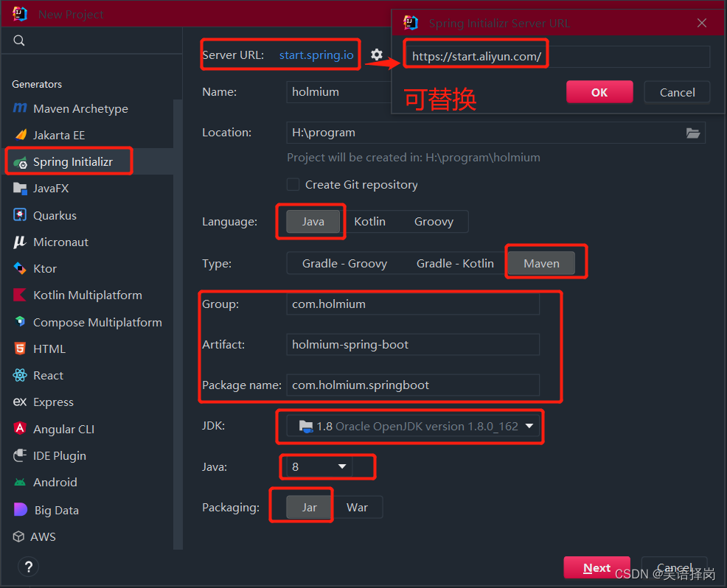Select Jar packaging

(309, 508)
